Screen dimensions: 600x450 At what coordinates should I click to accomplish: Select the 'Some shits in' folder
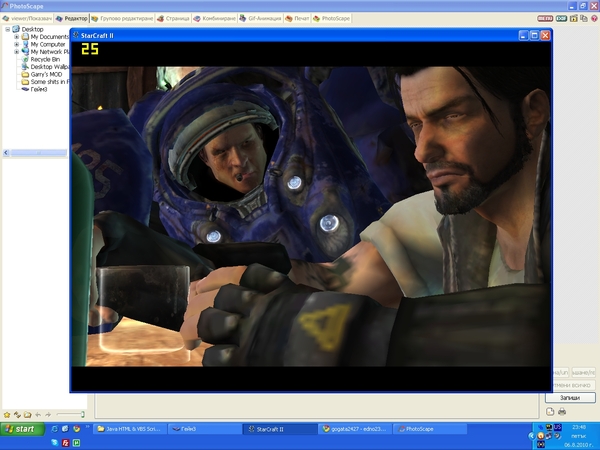coord(50,82)
